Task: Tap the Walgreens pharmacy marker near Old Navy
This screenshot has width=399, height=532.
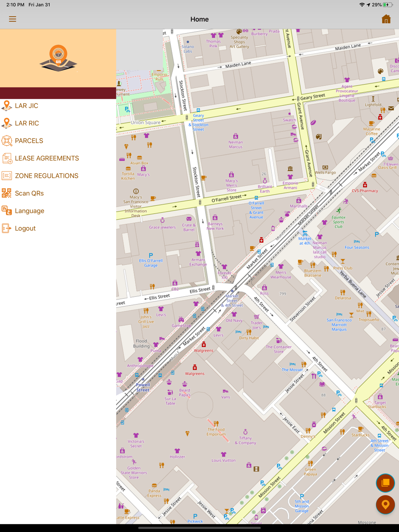Action: [204, 344]
